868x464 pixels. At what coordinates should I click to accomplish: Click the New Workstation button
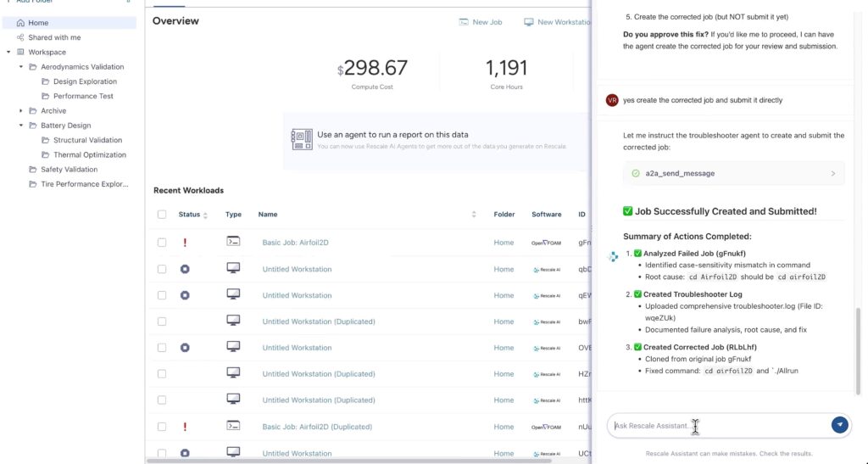click(558, 22)
